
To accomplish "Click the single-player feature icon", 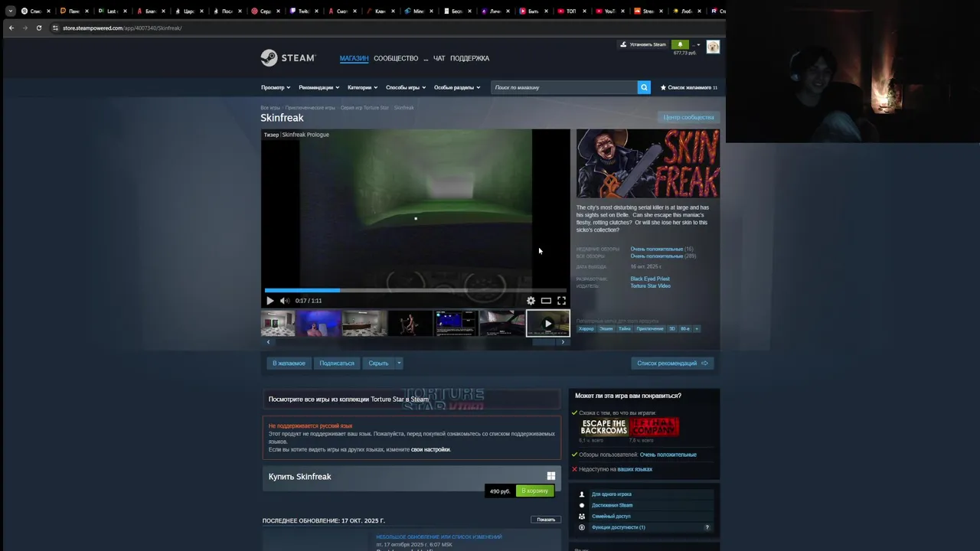I will tap(582, 494).
